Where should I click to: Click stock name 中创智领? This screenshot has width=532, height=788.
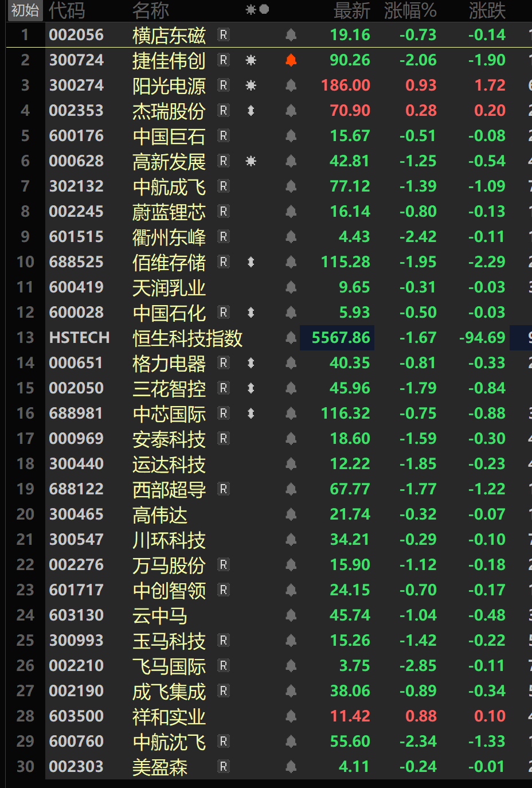coord(169,590)
